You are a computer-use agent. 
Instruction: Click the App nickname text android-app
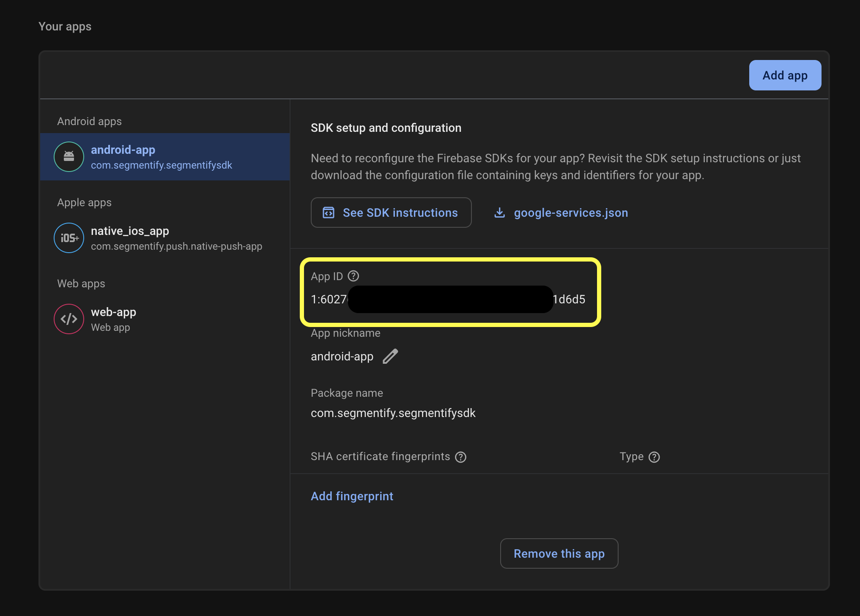(x=342, y=356)
